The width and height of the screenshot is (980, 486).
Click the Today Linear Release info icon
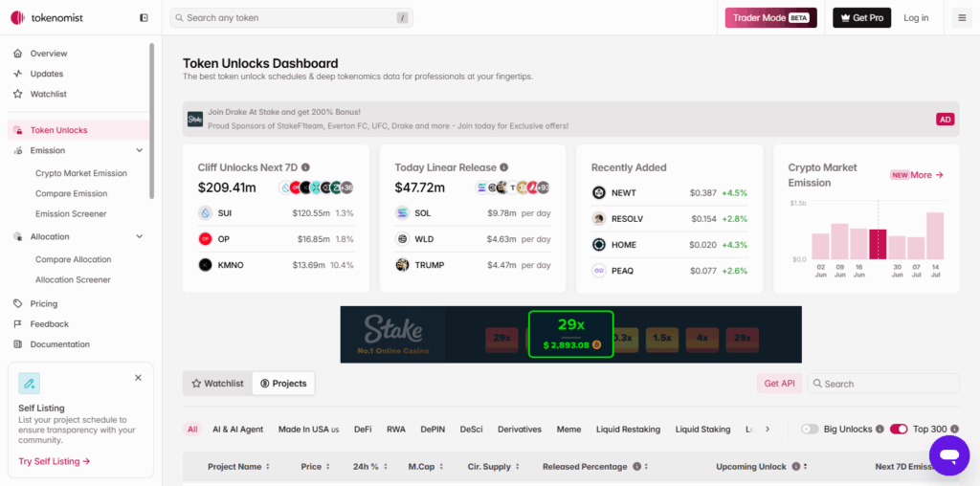[x=503, y=167]
